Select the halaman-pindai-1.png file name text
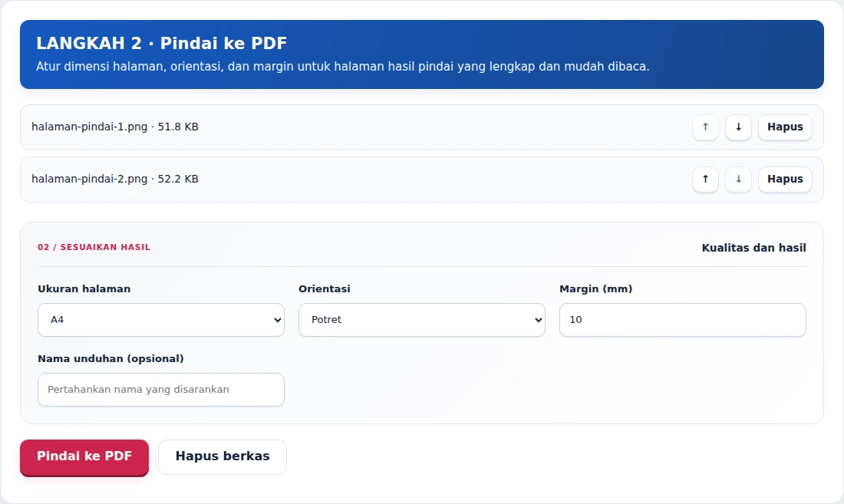Screen dimensions: 844x504 pyautogui.click(x=89, y=127)
